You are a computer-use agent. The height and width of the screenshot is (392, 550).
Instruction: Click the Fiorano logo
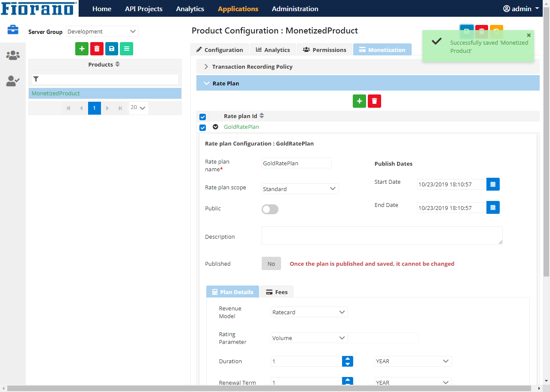tap(39, 9)
